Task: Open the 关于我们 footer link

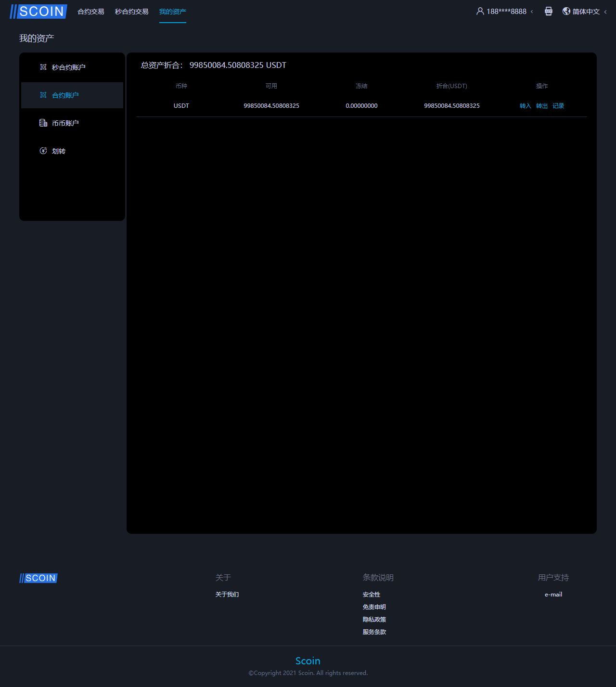Action: (x=227, y=595)
